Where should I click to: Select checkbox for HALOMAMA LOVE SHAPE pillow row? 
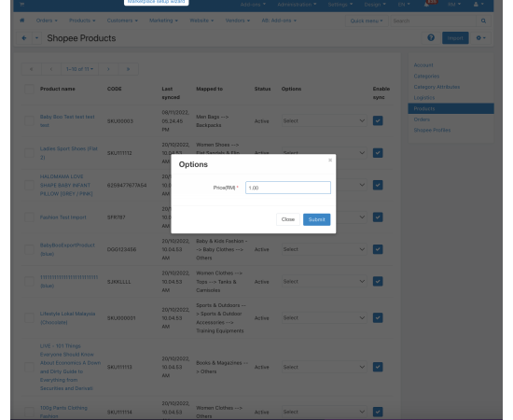(x=30, y=185)
